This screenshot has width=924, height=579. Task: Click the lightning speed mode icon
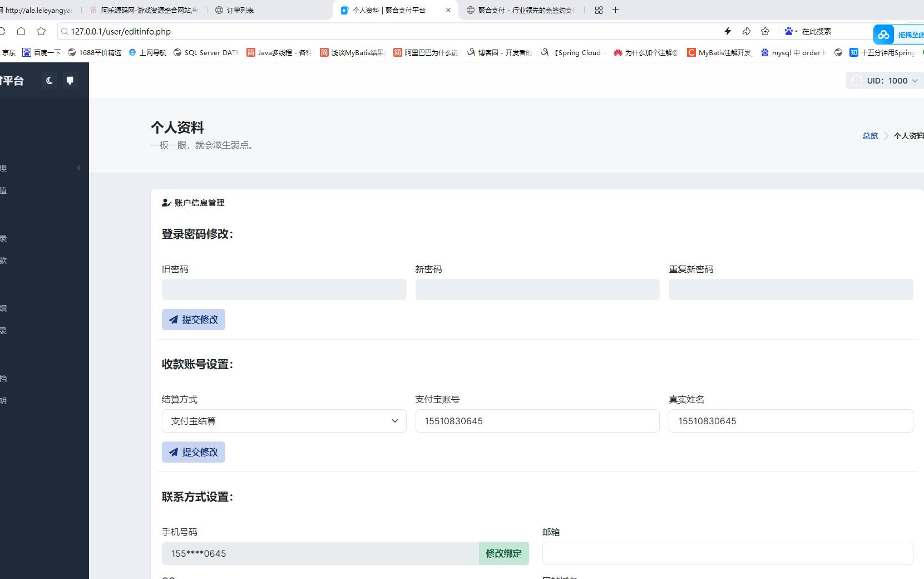(728, 31)
